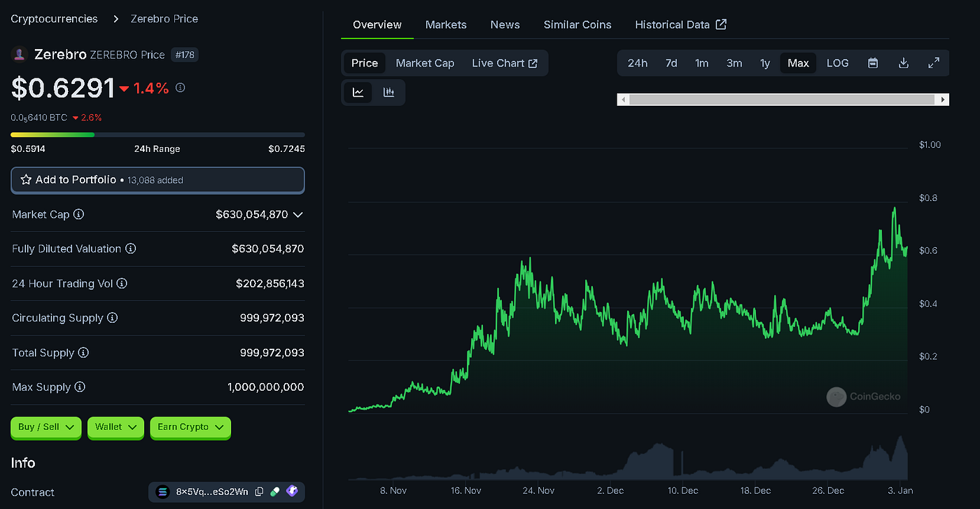Open the calendar date range picker
The height and width of the screenshot is (509, 980).
click(873, 63)
